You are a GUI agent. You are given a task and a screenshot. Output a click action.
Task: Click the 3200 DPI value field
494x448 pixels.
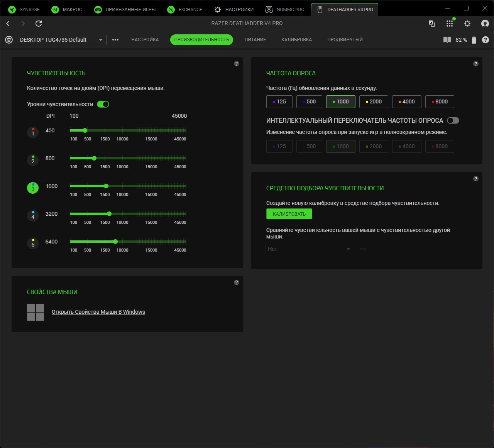(51, 214)
